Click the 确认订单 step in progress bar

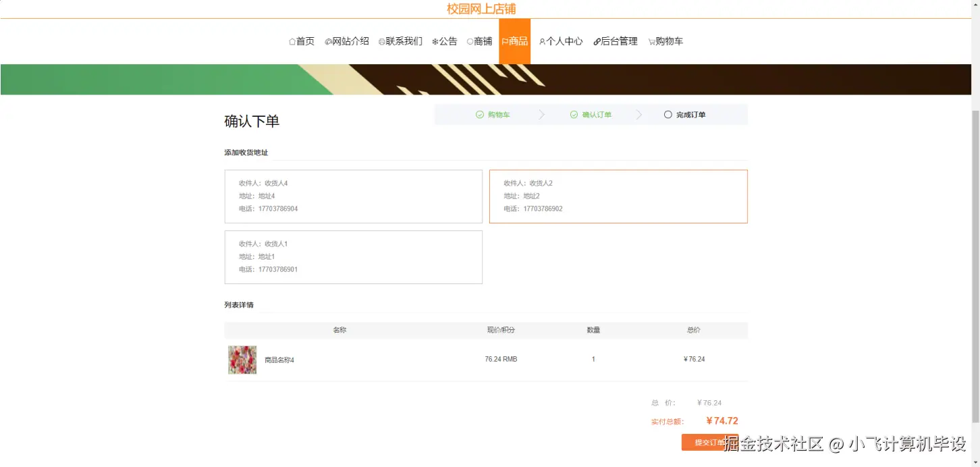click(597, 115)
